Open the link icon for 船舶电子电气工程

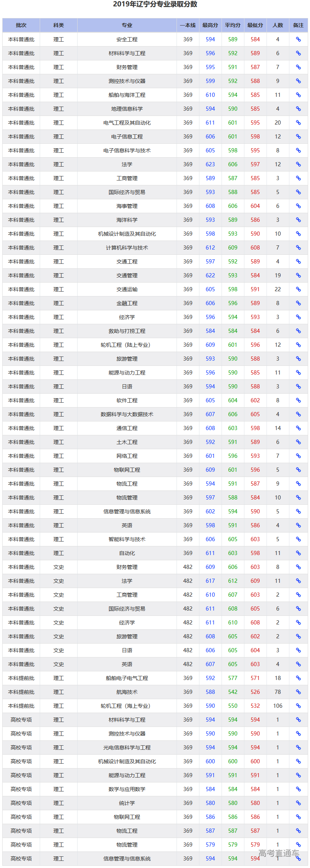[x=298, y=678]
